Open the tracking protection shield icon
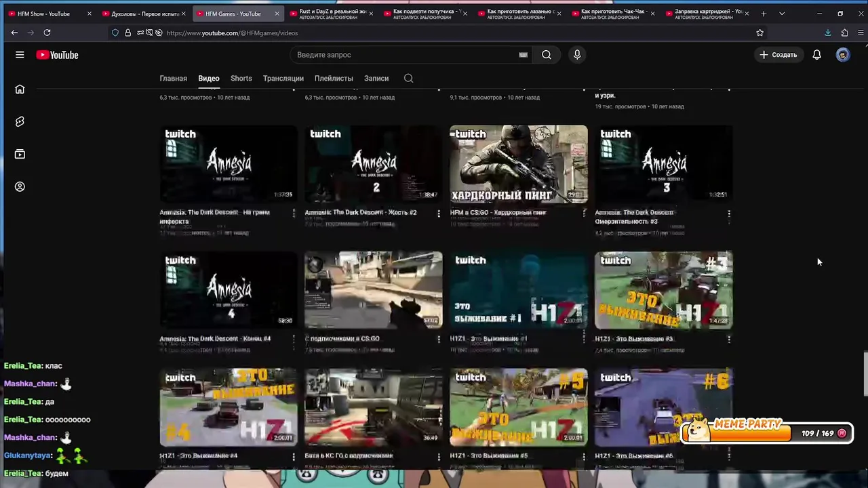The height and width of the screenshot is (488, 868). point(115,33)
